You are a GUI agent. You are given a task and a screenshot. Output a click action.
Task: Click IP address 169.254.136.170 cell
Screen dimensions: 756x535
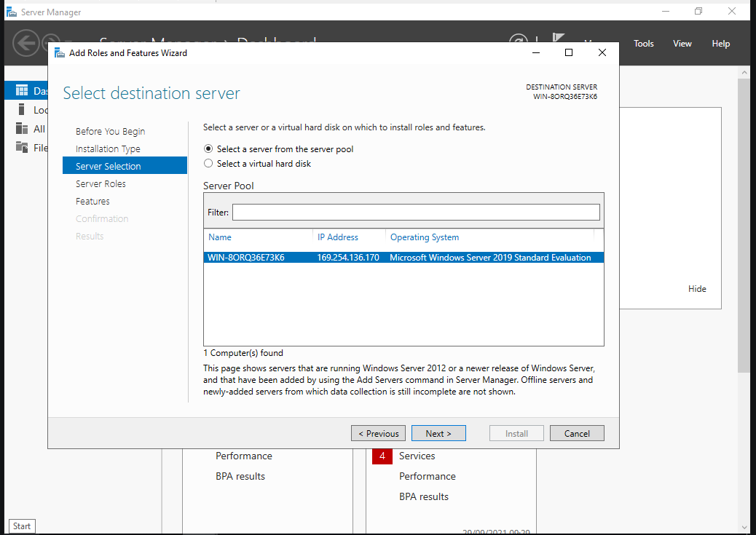click(x=348, y=258)
